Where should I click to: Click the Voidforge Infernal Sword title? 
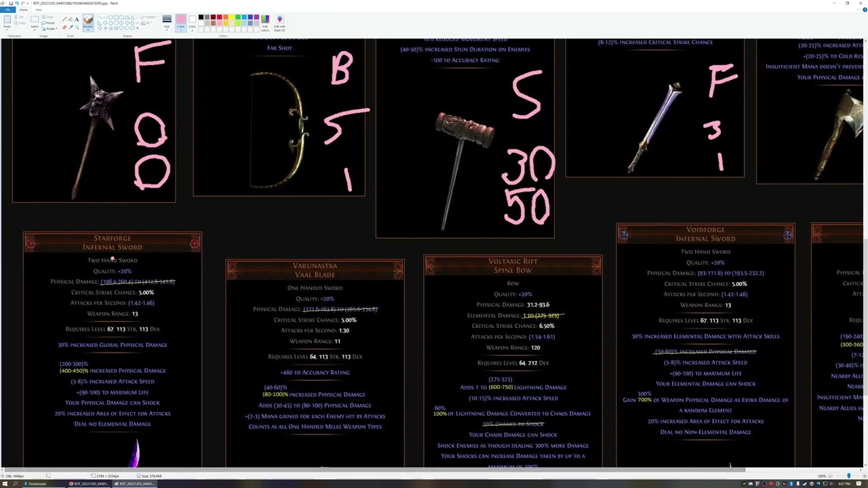pyautogui.click(x=705, y=234)
